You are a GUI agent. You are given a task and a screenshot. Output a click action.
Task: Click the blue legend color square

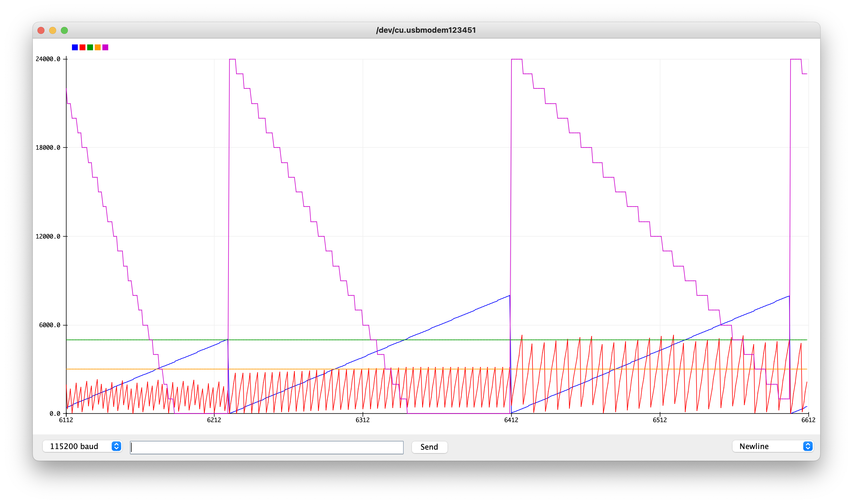[75, 47]
